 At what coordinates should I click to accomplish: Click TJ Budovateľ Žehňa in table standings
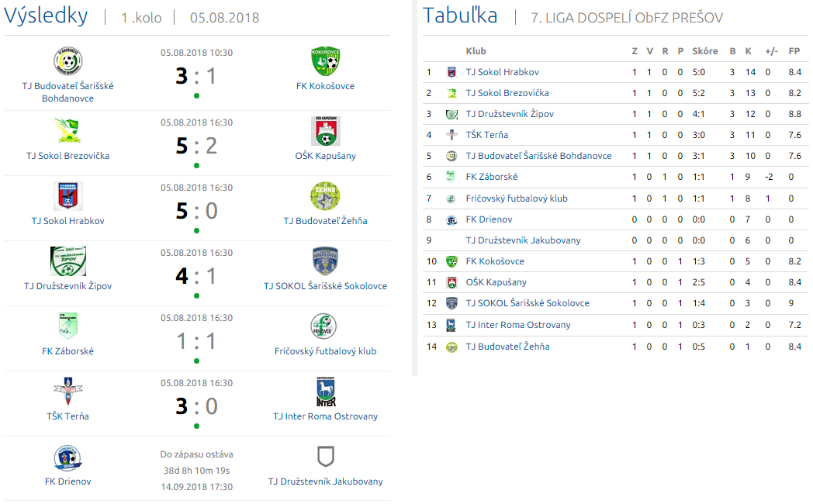[507, 347]
